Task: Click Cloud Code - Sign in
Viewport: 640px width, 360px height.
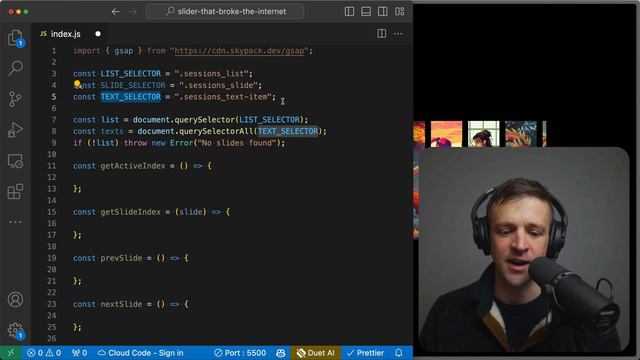Action: [x=141, y=353]
